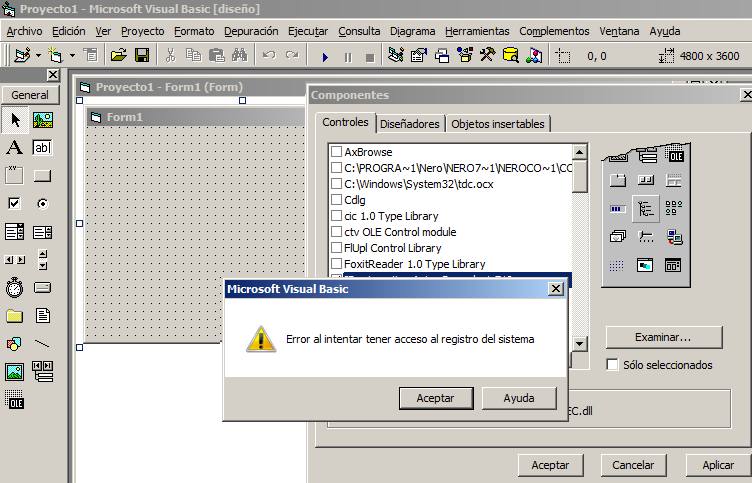The image size is (752, 483).
Task: Click Aceptar at bottom of Componentes dialog
Action: (551, 465)
